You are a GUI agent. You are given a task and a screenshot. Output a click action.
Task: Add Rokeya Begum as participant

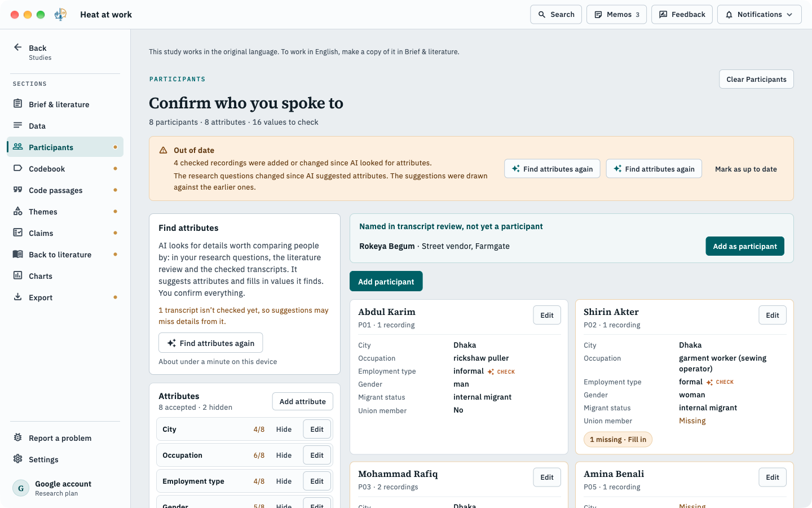(744, 246)
